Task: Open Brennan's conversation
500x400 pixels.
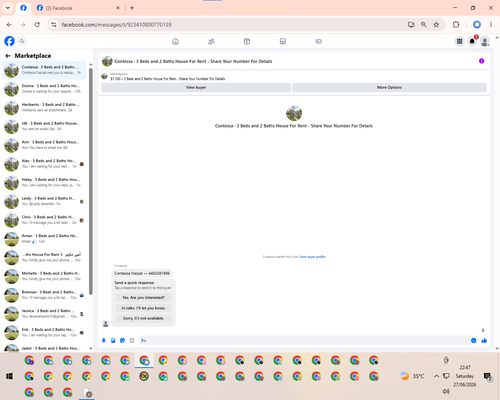Action: pyautogui.click(x=44, y=295)
